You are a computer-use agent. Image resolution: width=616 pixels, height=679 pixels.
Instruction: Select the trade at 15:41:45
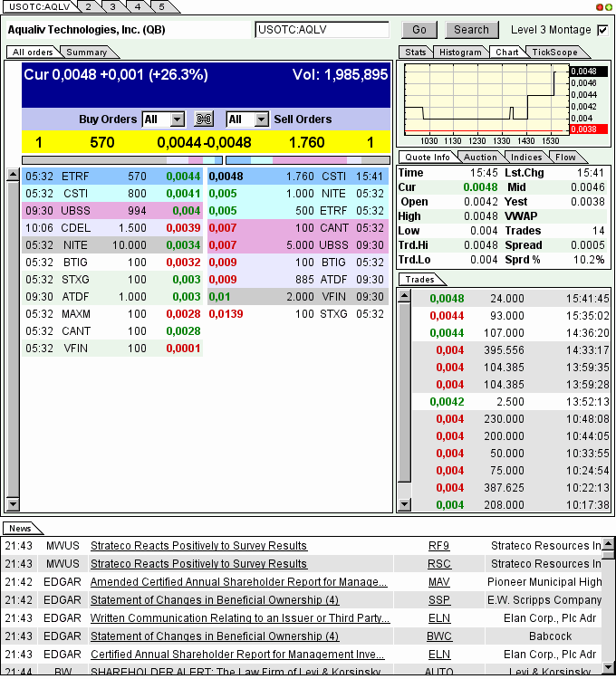[x=511, y=299]
